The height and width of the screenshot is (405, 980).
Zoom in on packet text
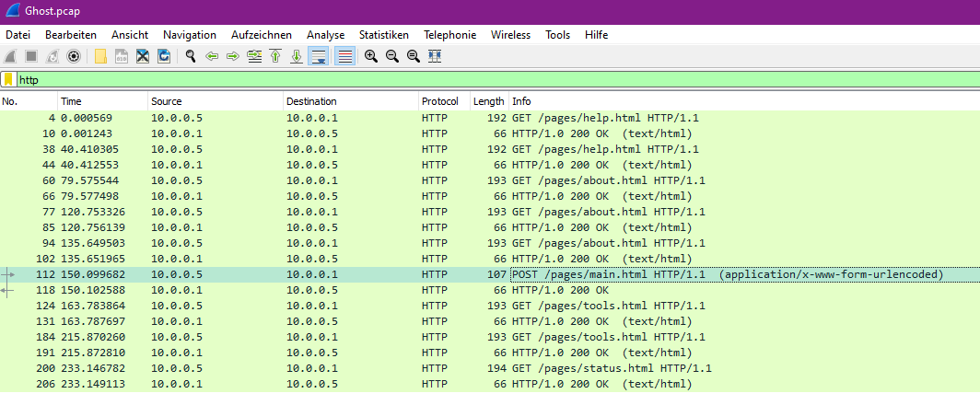pyautogui.click(x=371, y=56)
